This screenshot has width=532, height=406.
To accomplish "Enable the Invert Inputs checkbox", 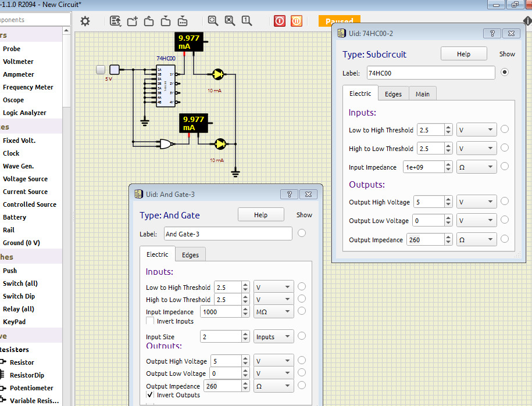I will pyautogui.click(x=150, y=321).
